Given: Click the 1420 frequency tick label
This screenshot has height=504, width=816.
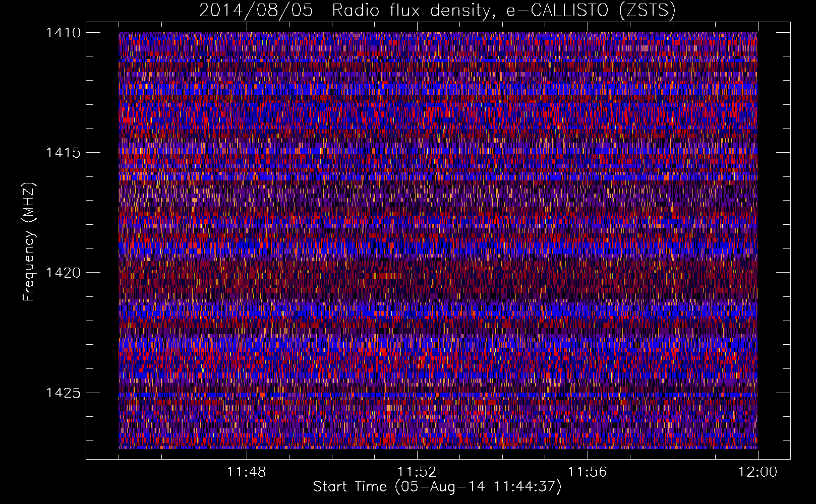Looking at the screenshot, I should coord(63,273).
